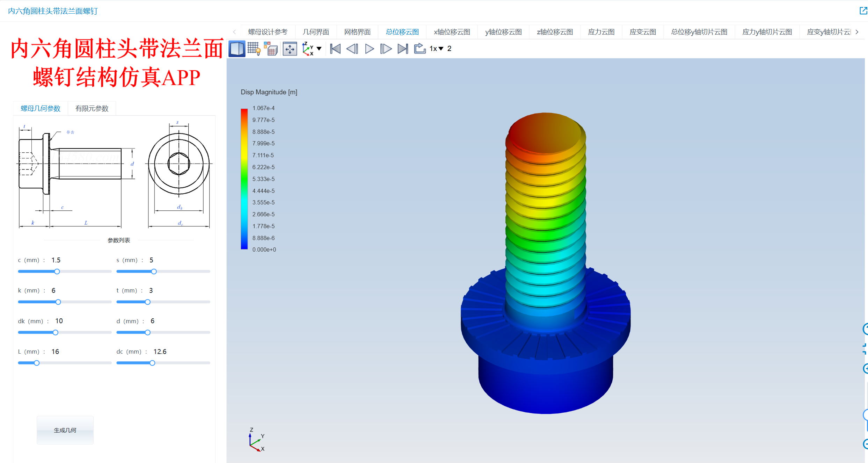Switch to 网格界面 tab
The width and height of the screenshot is (868, 463).
point(357,32)
